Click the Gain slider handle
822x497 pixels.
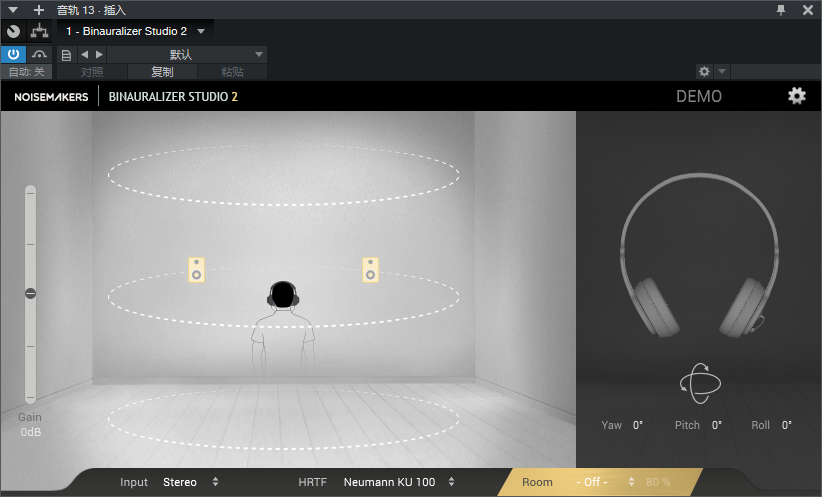(30, 294)
